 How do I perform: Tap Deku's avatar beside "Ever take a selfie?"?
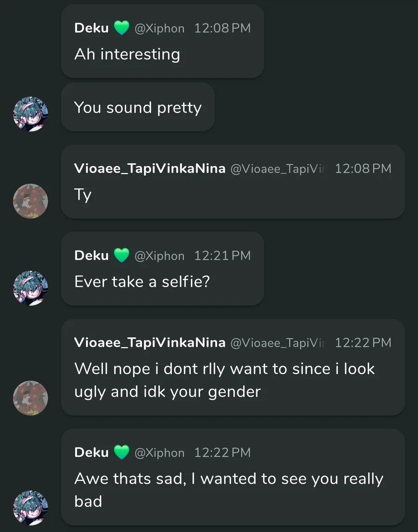point(31,288)
